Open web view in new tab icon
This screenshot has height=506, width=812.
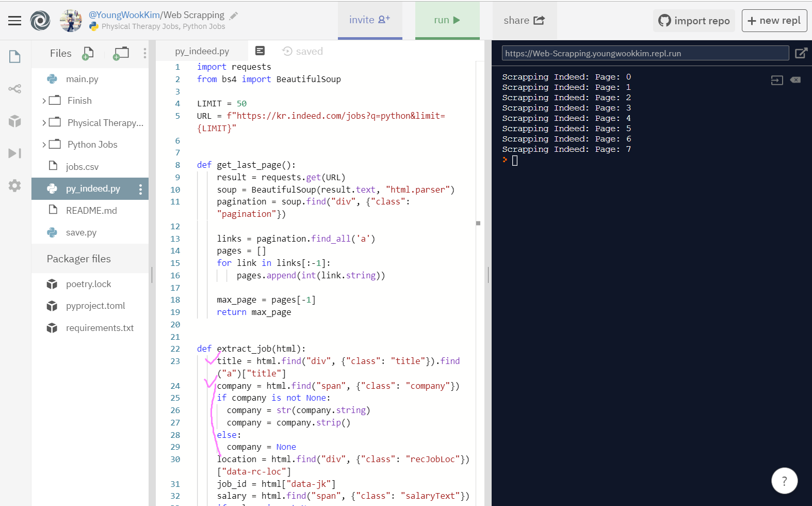point(801,53)
